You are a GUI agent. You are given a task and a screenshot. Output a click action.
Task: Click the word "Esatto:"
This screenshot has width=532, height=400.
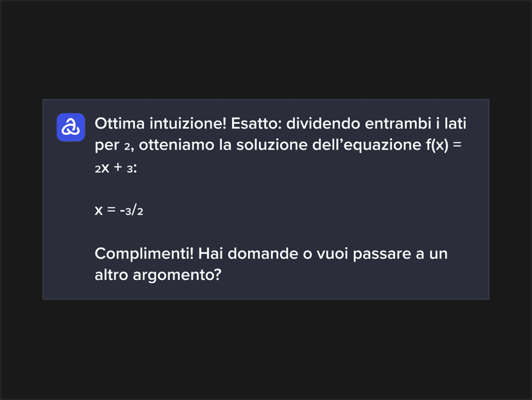pyautogui.click(x=256, y=123)
